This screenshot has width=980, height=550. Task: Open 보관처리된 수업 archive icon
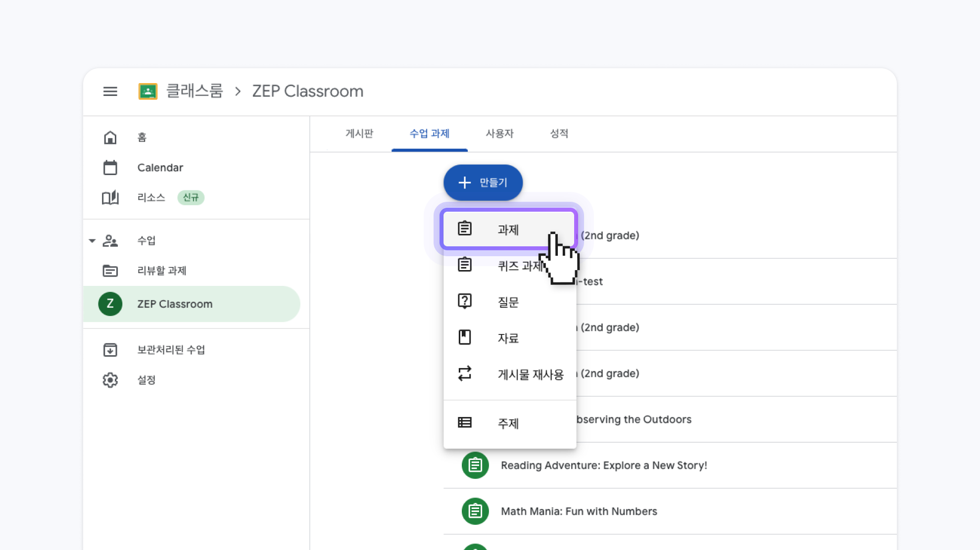click(110, 350)
